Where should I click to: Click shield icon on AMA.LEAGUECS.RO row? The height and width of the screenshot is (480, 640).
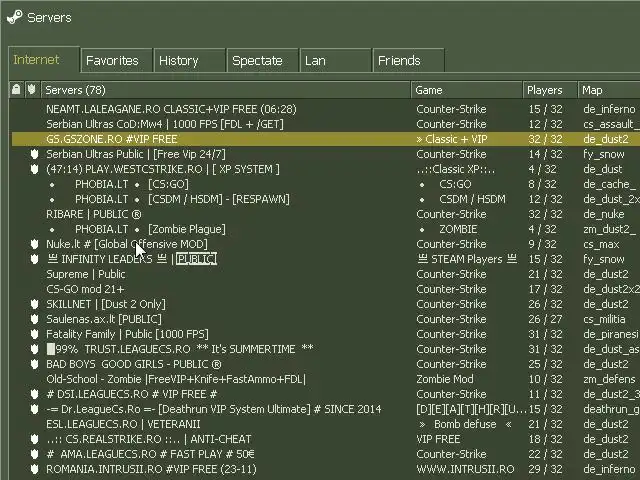pos(35,454)
